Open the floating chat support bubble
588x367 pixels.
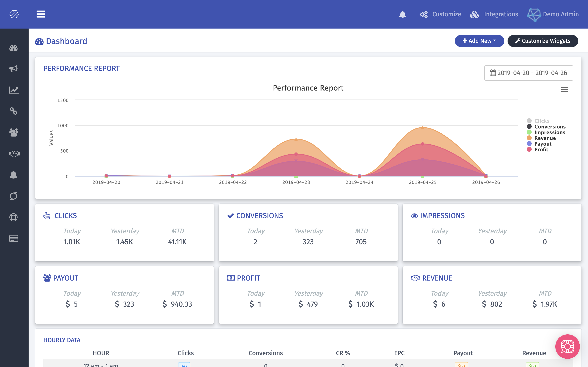568,346
